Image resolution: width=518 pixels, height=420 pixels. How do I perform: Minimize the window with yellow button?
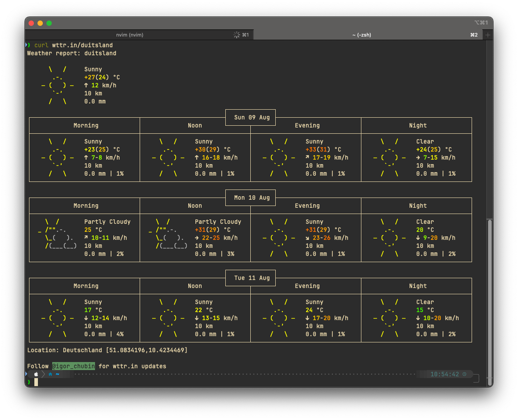(x=40, y=23)
